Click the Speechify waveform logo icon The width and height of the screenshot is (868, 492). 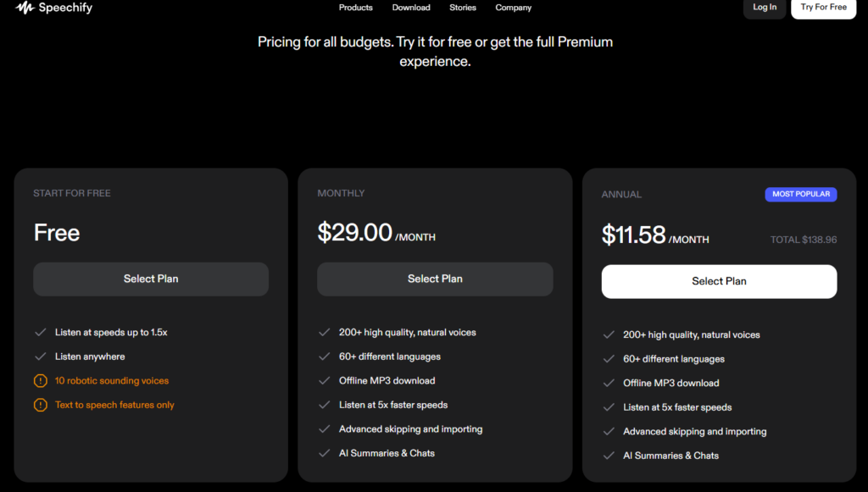(25, 8)
